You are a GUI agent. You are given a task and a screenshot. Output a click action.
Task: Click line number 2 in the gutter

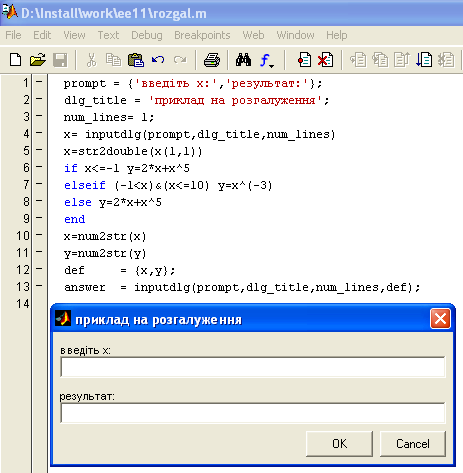tap(26, 100)
